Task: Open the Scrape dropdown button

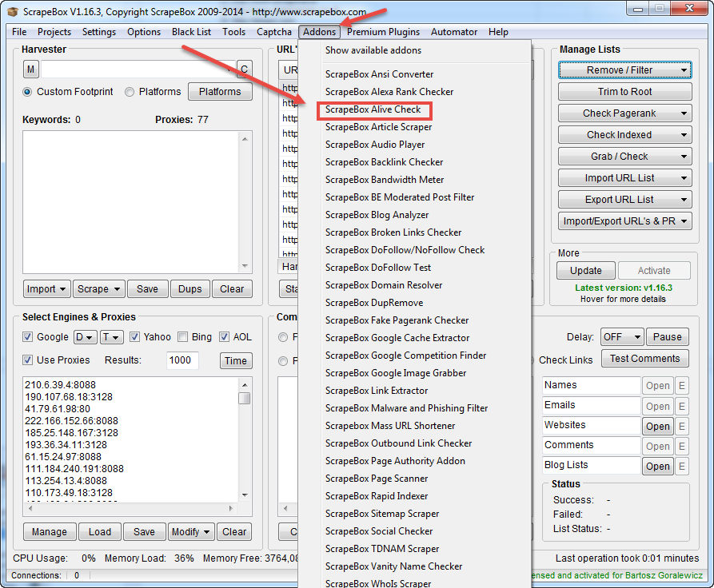Action: click(99, 289)
